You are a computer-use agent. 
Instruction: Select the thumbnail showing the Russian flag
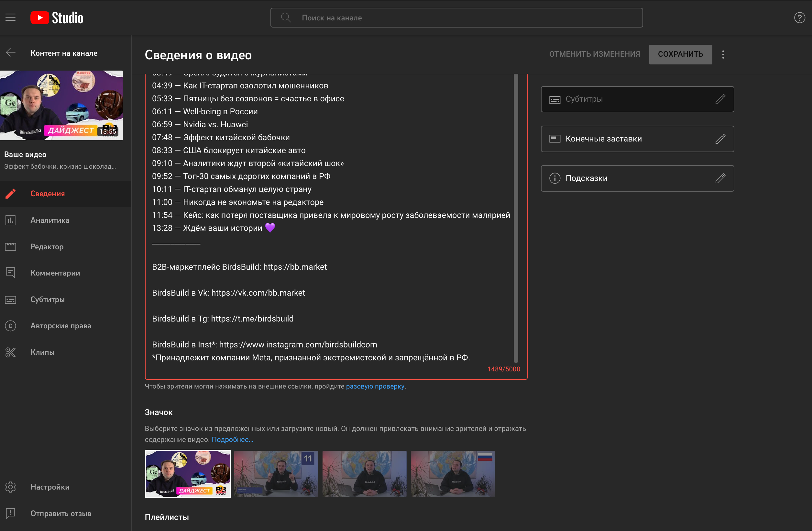point(453,474)
